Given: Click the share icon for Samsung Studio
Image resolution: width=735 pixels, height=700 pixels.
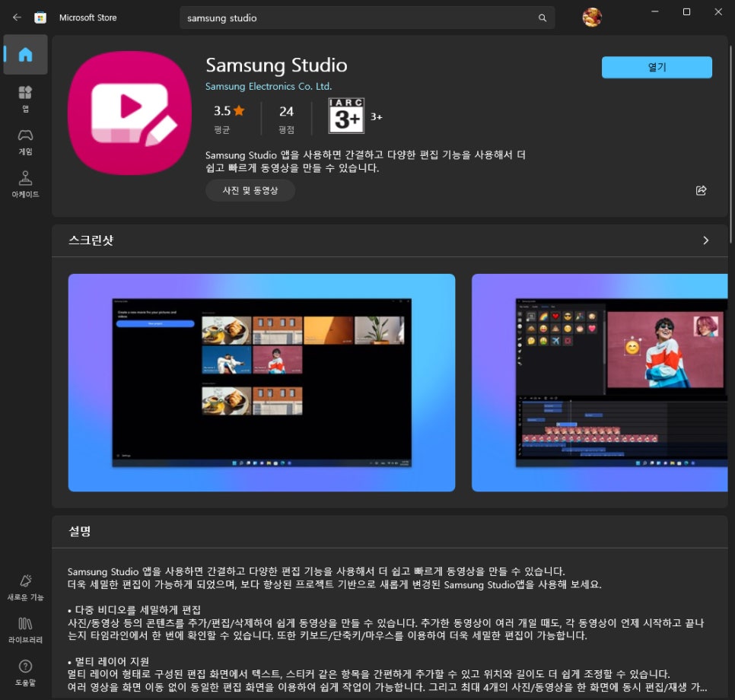Looking at the screenshot, I should (701, 190).
